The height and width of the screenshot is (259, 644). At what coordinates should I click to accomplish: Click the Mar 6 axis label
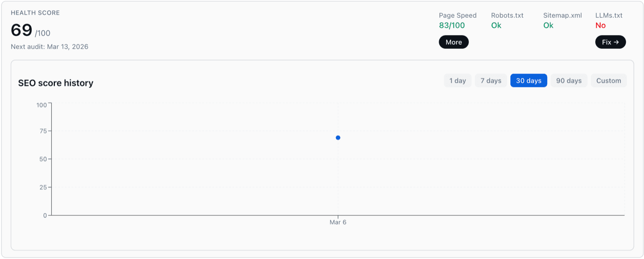coord(338,222)
